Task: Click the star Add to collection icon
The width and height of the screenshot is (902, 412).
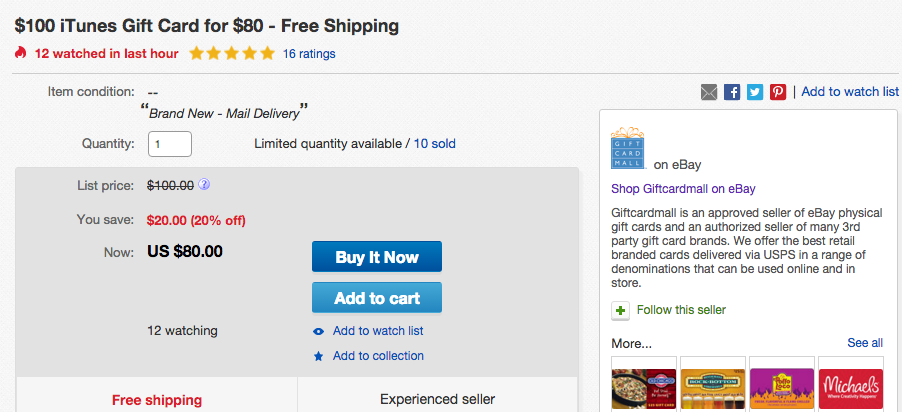Action: click(x=318, y=356)
